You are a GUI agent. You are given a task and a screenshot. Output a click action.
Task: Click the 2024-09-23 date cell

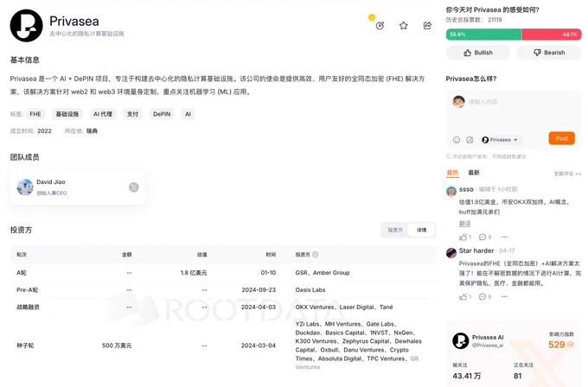[x=259, y=290]
